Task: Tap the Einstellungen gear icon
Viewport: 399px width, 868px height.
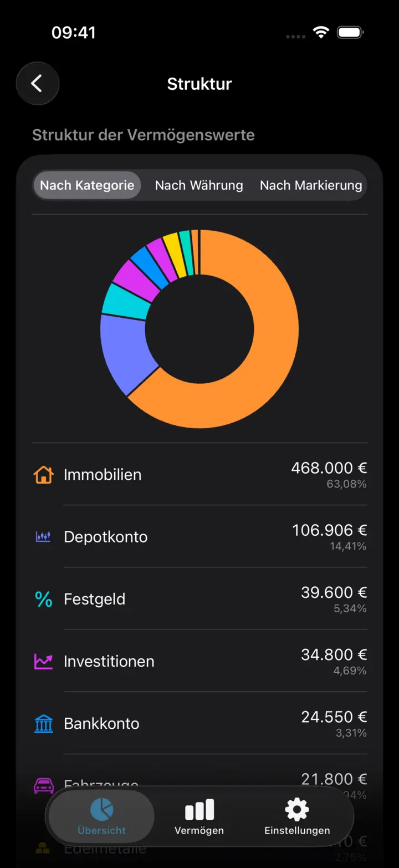Action: click(x=297, y=810)
